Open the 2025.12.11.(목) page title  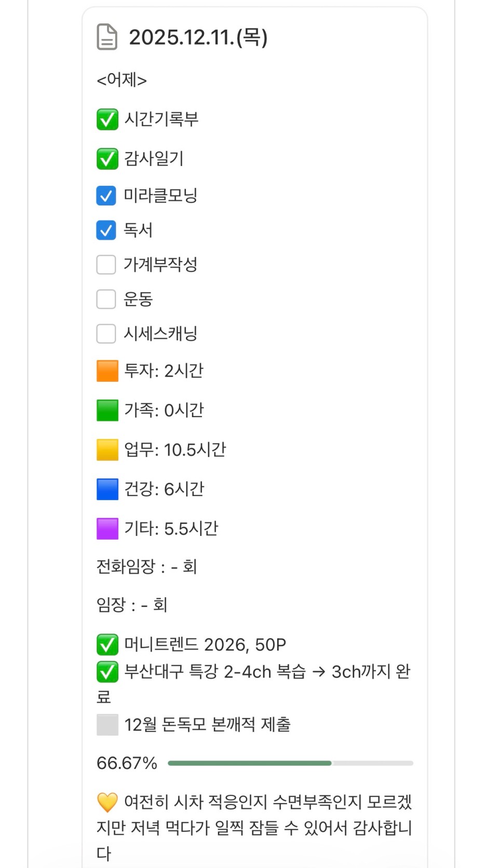198,37
